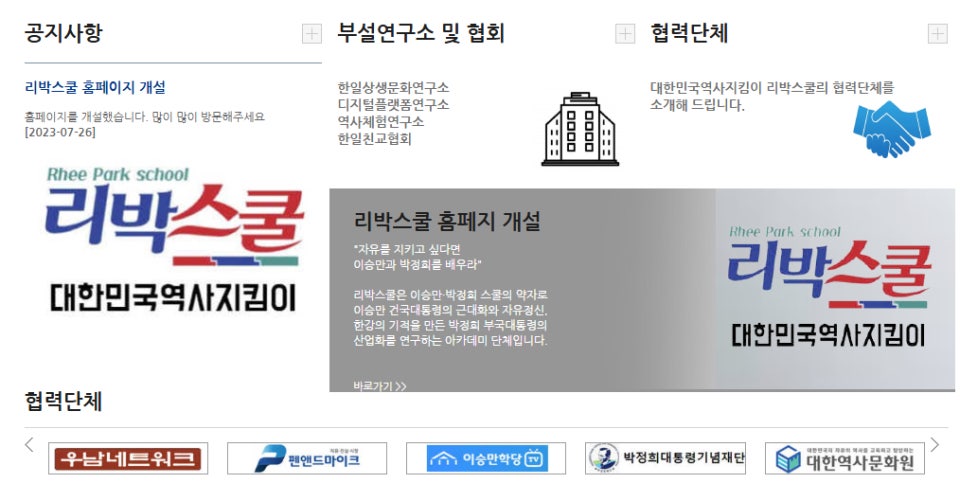The height and width of the screenshot is (483, 960).
Task: Show next partner logos with right arrow
Action: tap(934, 445)
